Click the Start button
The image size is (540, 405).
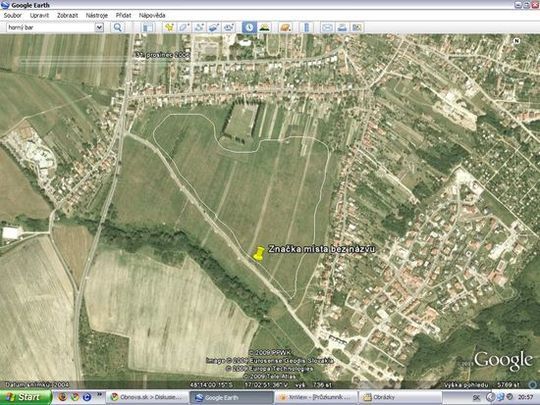point(26,397)
